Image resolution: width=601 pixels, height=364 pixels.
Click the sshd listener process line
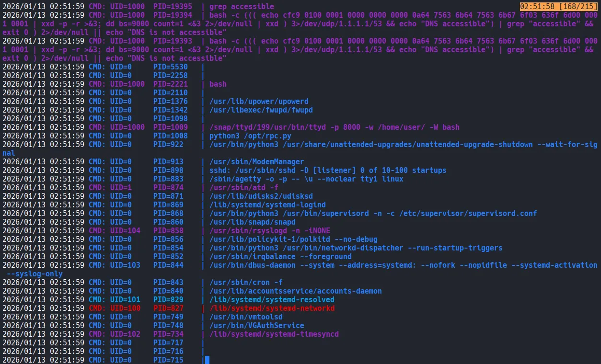(x=327, y=171)
